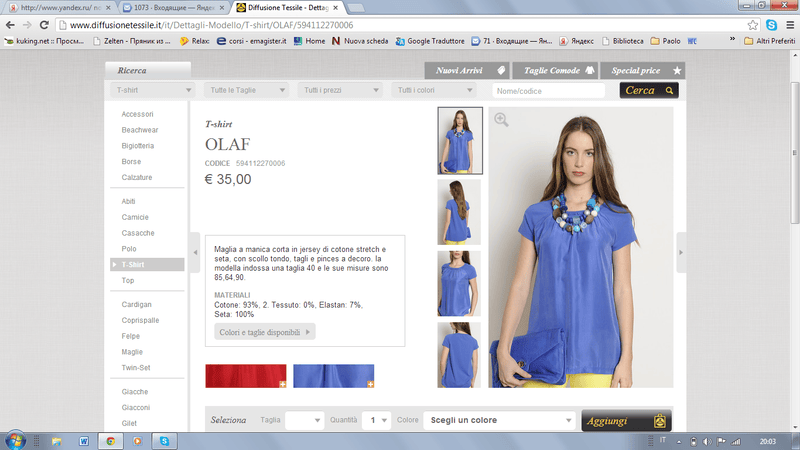Viewport: 800px width, 450px height.
Task: Open Tutti i prezzi dropdown
Action: [340, 90]
